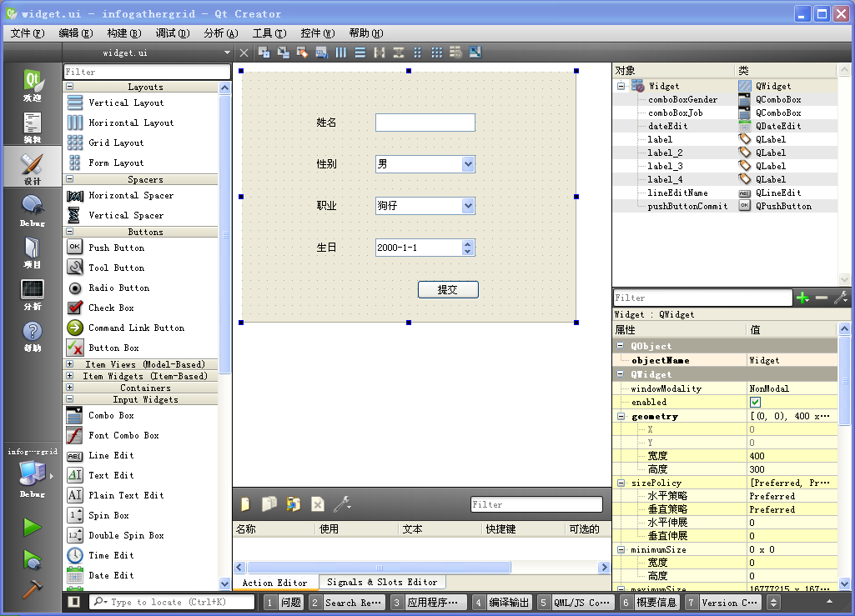Open the Help mode question icon

click(x=33, y=336)
